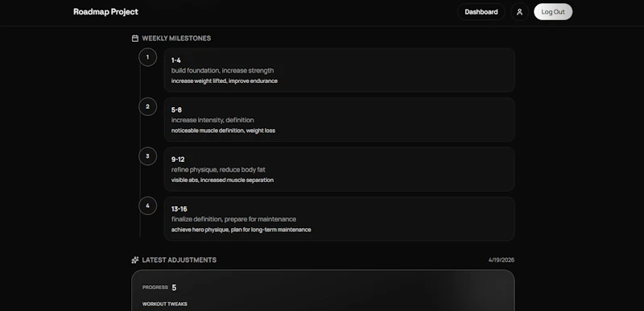
Task: Click the progress value 5
Action: tap(174, 288)
